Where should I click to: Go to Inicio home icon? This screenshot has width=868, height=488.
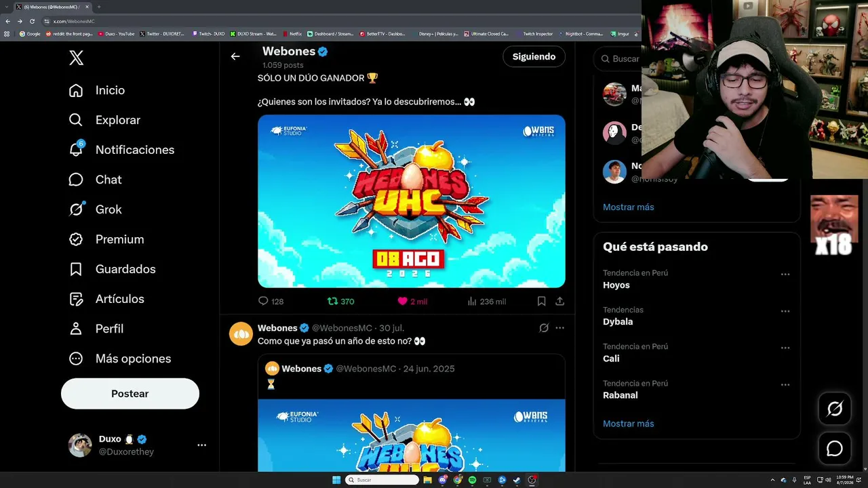(76, 90)
